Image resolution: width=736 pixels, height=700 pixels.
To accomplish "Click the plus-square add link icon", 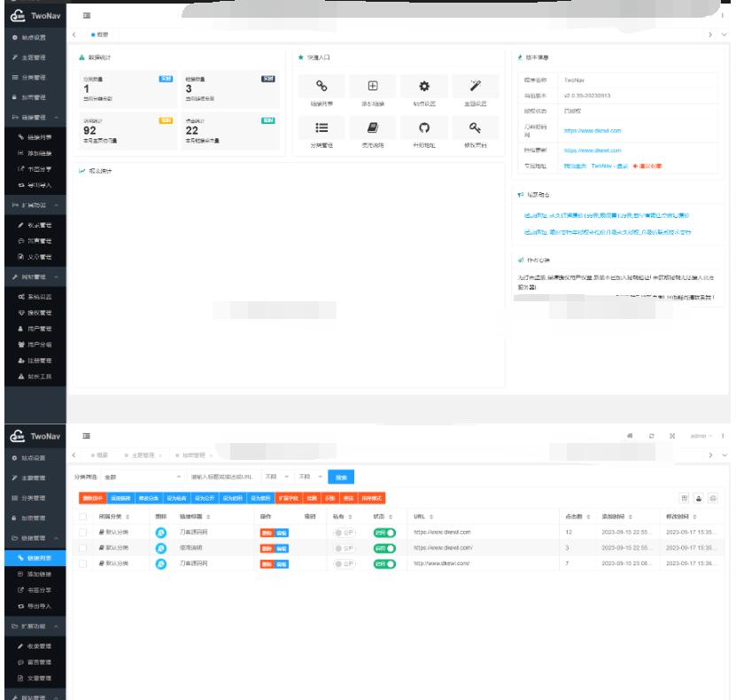I will [373, 86].
